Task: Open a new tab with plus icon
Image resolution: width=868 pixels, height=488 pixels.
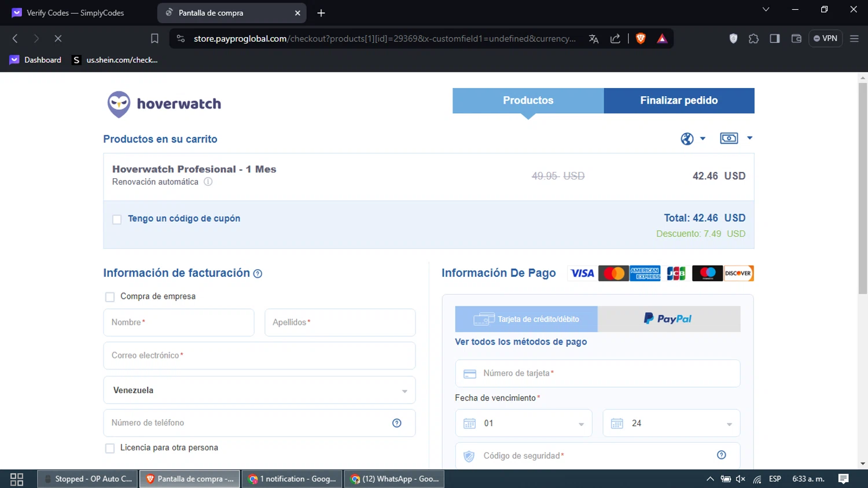Action: pos(321,13)
